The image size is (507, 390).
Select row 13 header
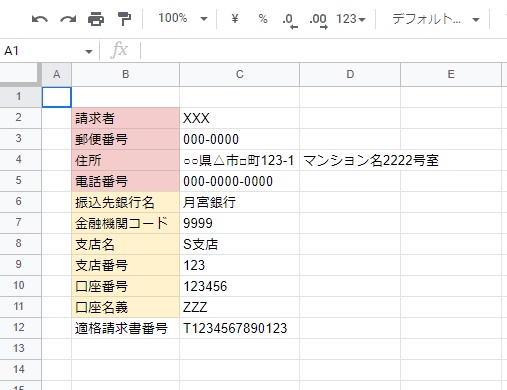click(20, 348)
